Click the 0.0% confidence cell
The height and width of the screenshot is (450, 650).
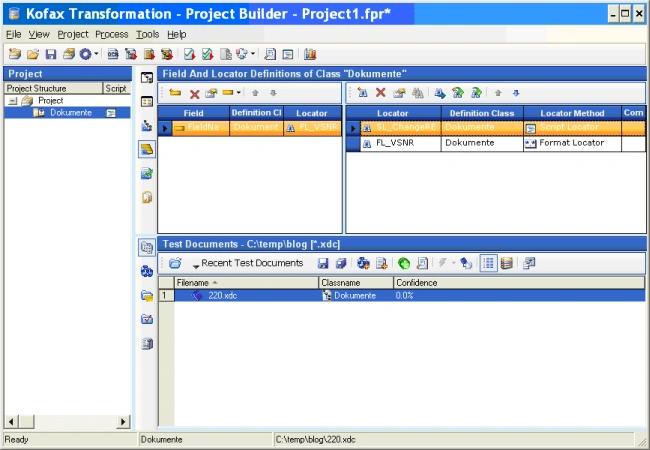click(405, 295)
